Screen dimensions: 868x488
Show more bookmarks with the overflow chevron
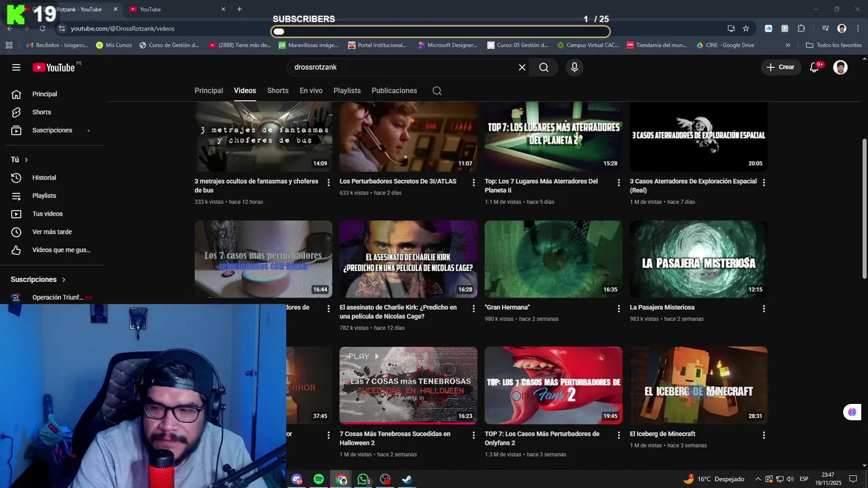pyautogui.click(x=787, y=45)
